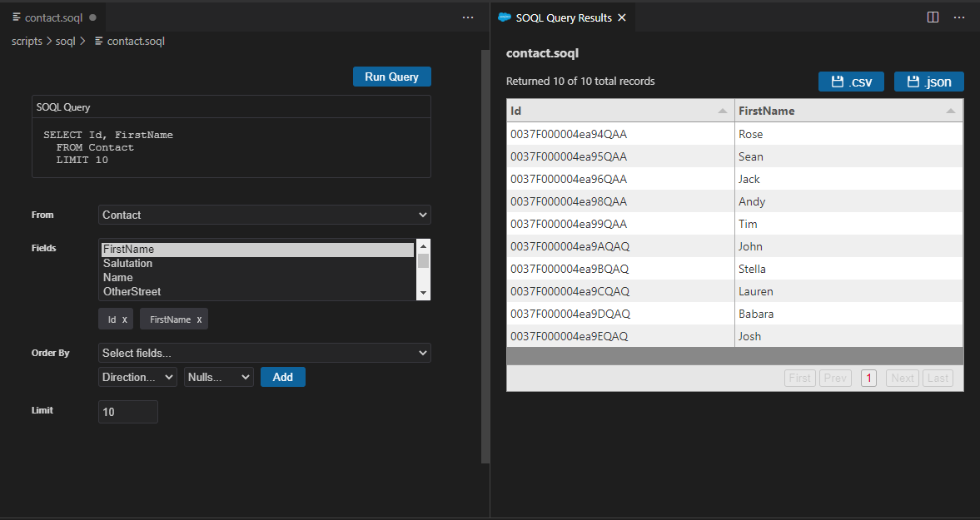
Task: Select Id cell 0037F000004ea9AQAQ
Action: pos(620,246)
